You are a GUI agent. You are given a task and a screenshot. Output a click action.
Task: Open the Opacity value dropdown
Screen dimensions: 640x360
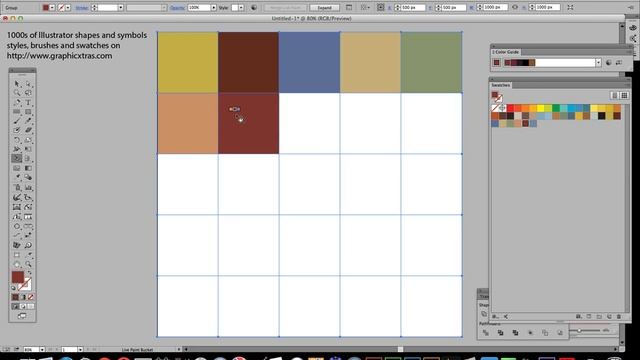point(213,8)
